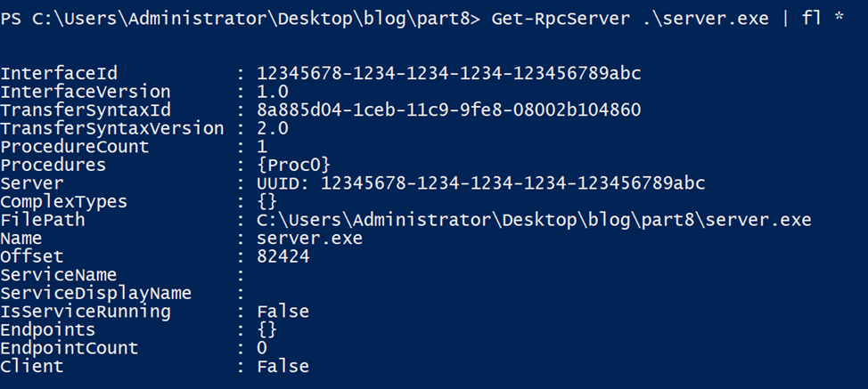Screen dimensions: 868x389
Task: Click the TransferSyntaxId UUID value
Action: click(448, 110)
